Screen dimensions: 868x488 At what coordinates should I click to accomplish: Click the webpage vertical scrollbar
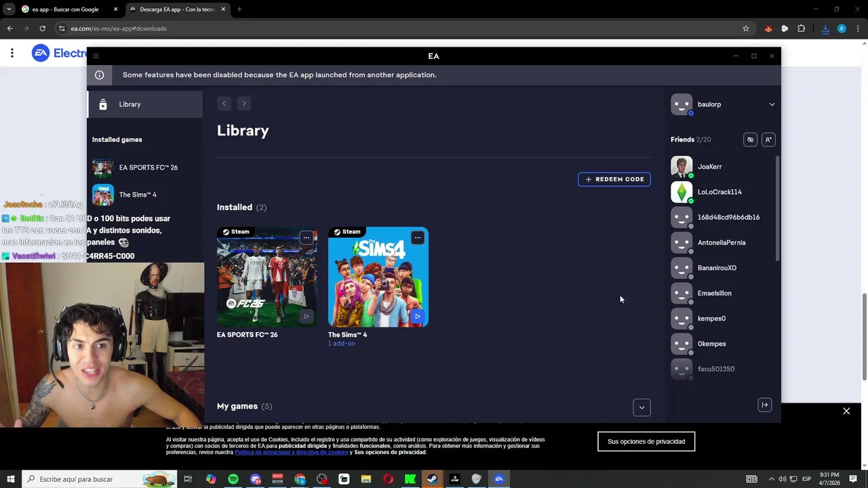(x=864, y=336)
